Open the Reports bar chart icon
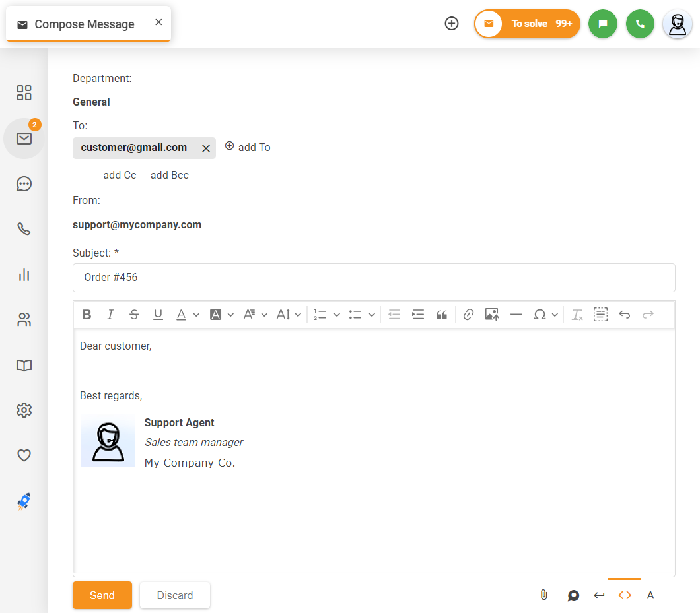 (x=24, y=274)
